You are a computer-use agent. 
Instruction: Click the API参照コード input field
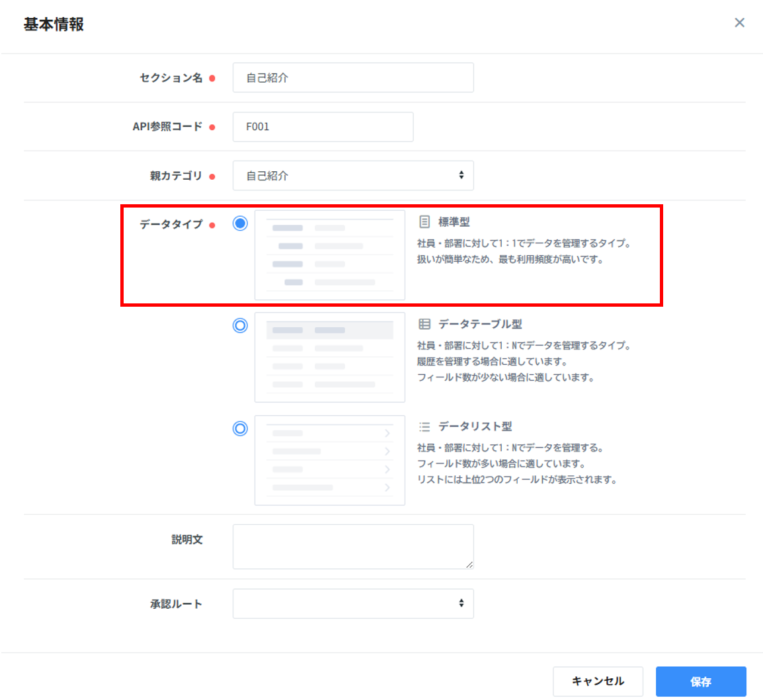(x=323, y=127)
